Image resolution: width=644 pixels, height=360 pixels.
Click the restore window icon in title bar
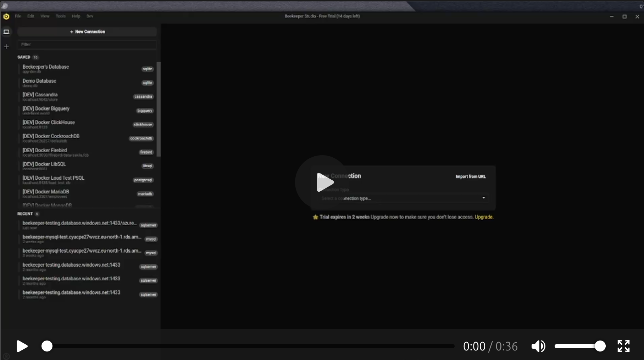[x=624, y=17]
